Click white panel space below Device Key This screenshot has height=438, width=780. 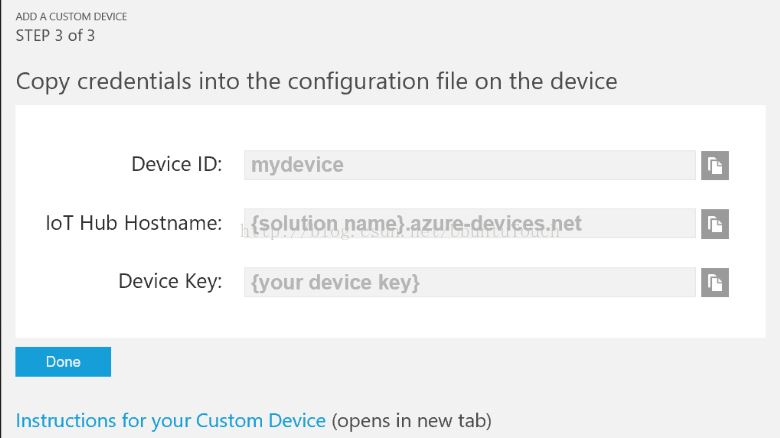click(x=400, y=318)
